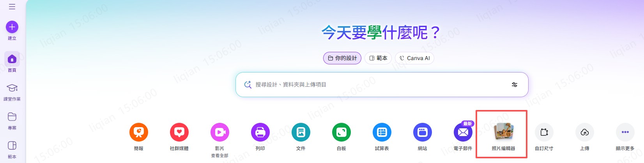Choose the 電子郵件 email icon
Image resolution: width=644 pixels, height=163 pixels.
pos(463,133)
